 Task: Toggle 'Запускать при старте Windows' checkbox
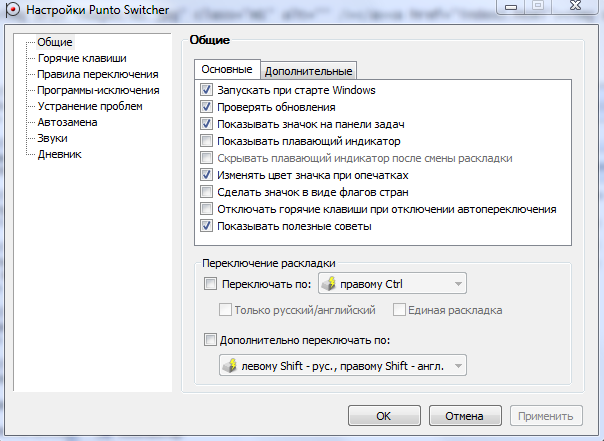tap(206, 90)
